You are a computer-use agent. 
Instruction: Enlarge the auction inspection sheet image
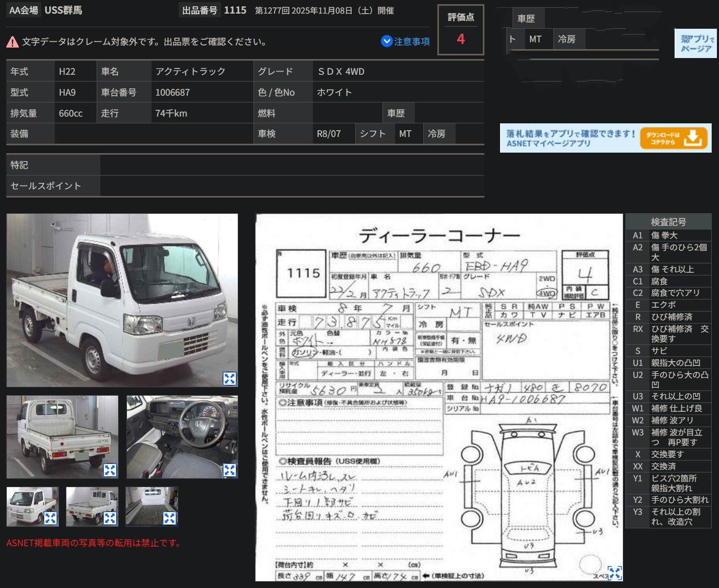(615, 572)
